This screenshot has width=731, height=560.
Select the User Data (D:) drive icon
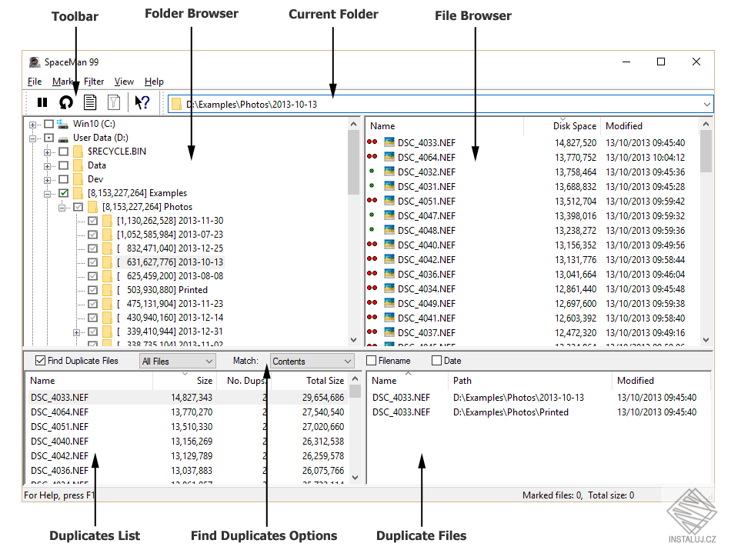coord(63,138)
